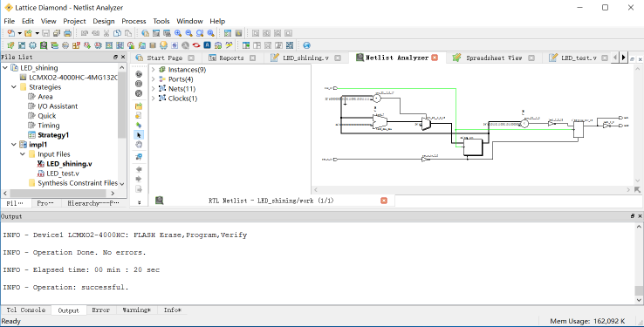644x327 pixels.
Task: Click the Zoom Out magnifier icon in toolbar
Action: coord(189,33)
